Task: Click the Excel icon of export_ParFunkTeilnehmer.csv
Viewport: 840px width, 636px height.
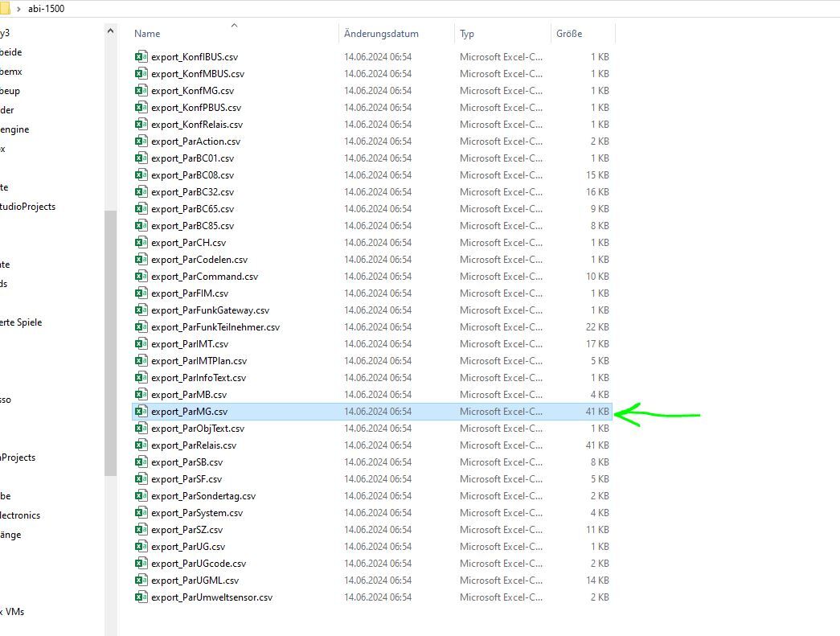Action: click(x=141, y=326)
